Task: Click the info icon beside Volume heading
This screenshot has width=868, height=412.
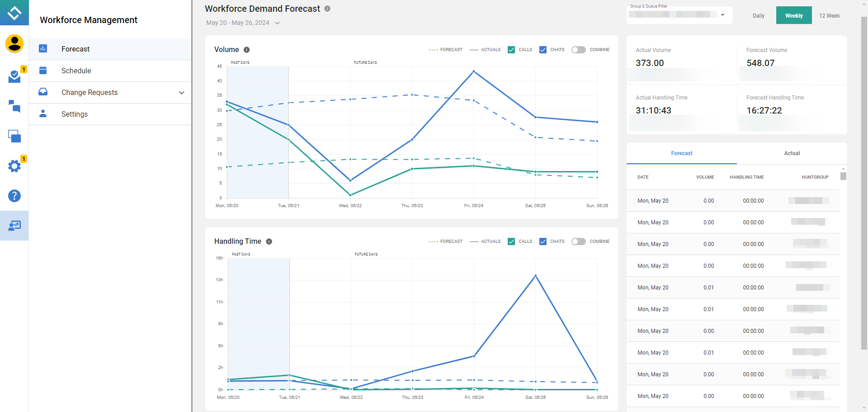Action: (247, 50)
